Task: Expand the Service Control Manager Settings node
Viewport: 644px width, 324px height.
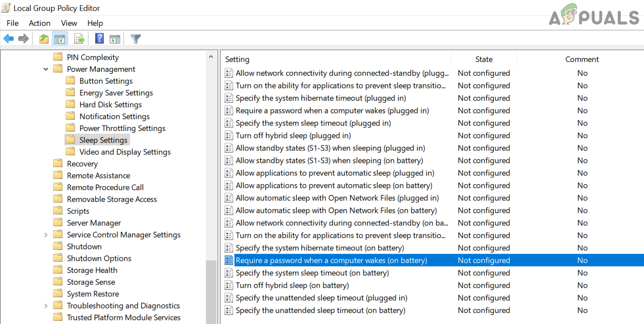Action: click(46, 235)
